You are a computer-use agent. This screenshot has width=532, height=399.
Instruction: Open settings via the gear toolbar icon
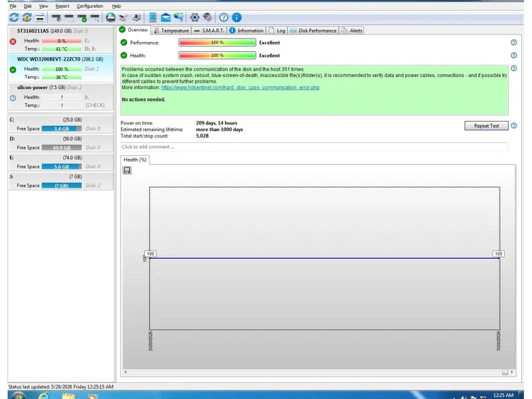(x=194, y=17)
